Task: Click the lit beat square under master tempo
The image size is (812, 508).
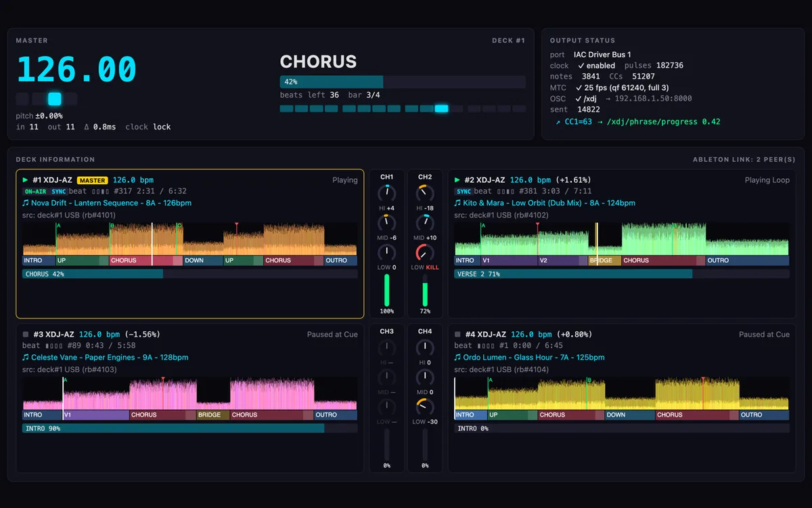Action: tap(54, 99)
